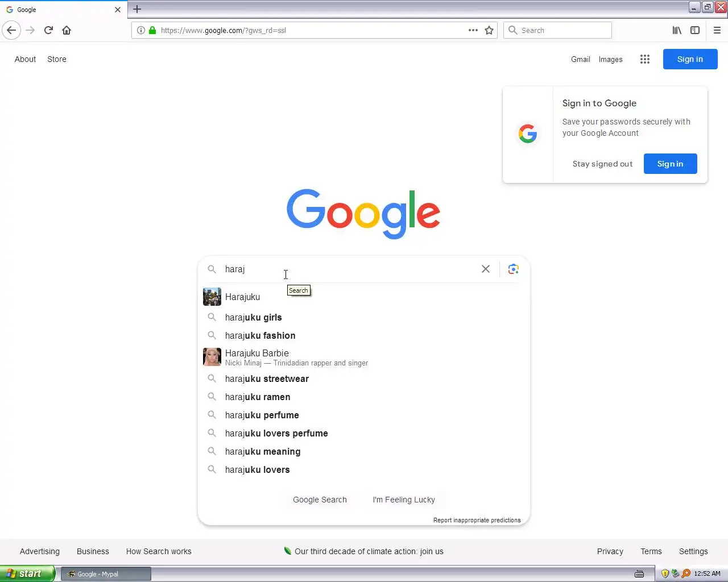This screenshot has width=728, height=582.
Task: Open the Images link
Action: (610, 59)
